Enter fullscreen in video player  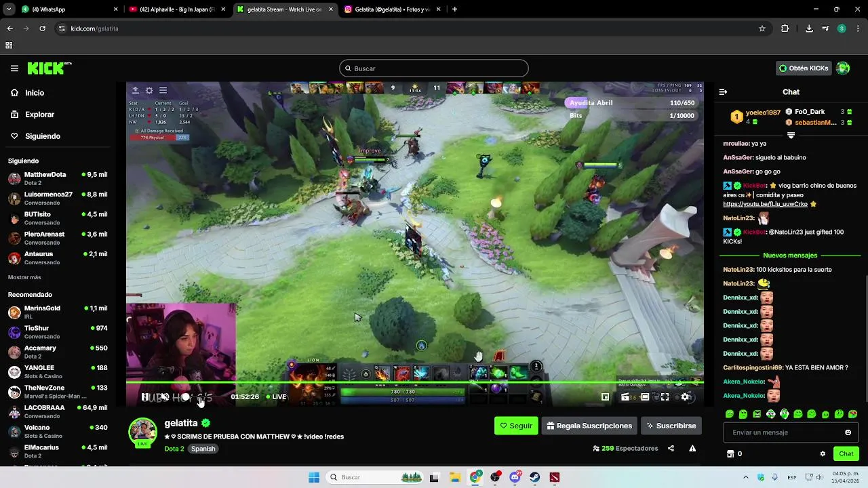[665, 397]
